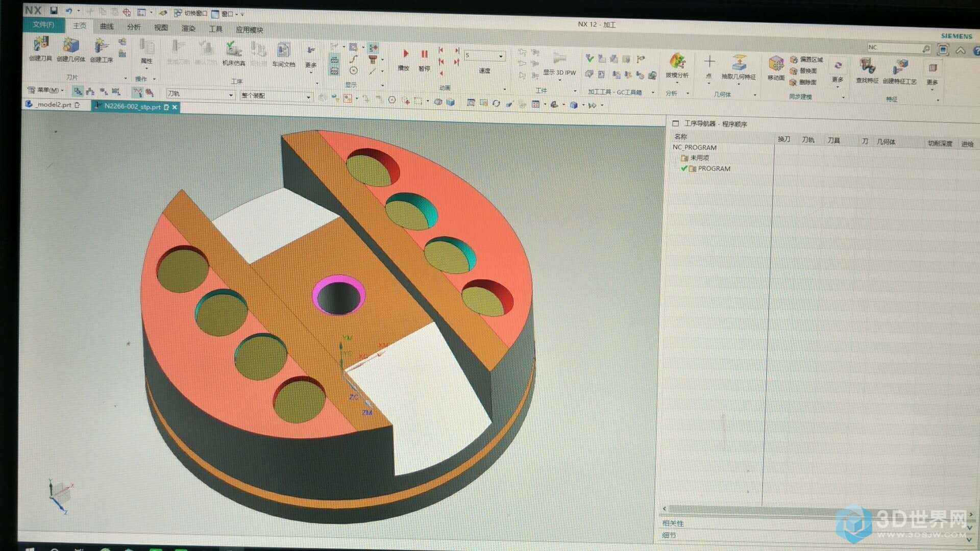
Task: Play the toolpath animation (播放)
Action: tap(404, 59)
